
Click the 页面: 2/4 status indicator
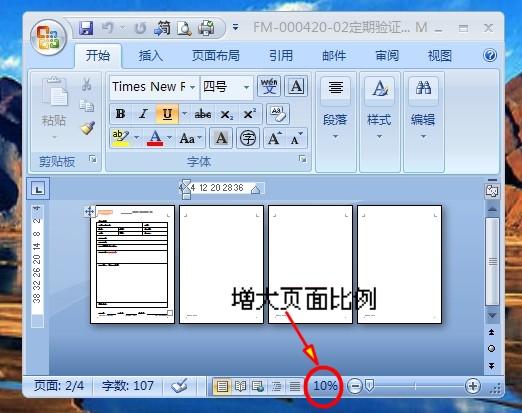(59, 386)
